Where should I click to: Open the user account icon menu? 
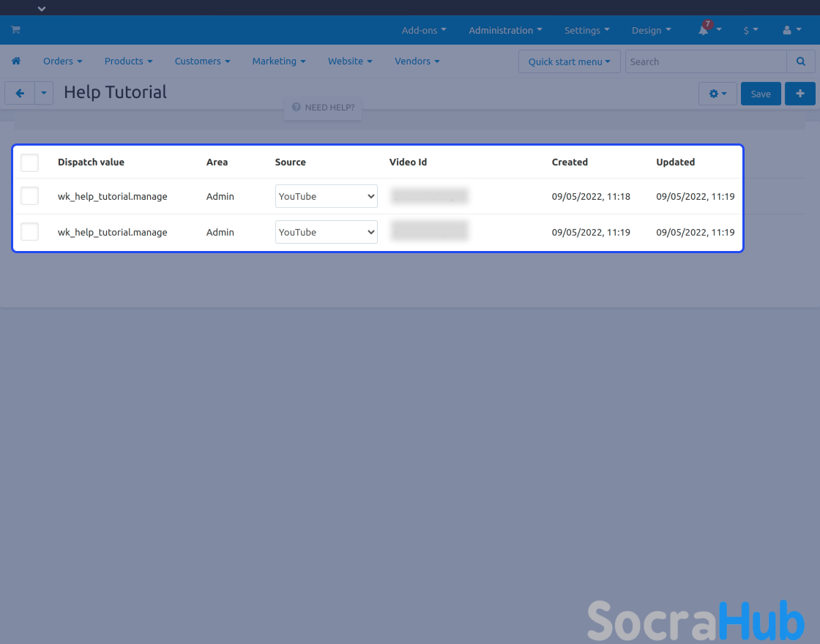point(791,30)
